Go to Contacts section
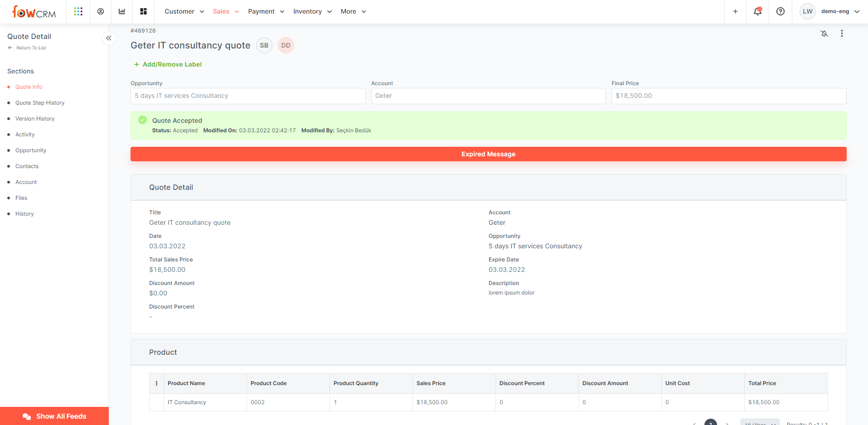868x425 pixels. tap(27, 166)
